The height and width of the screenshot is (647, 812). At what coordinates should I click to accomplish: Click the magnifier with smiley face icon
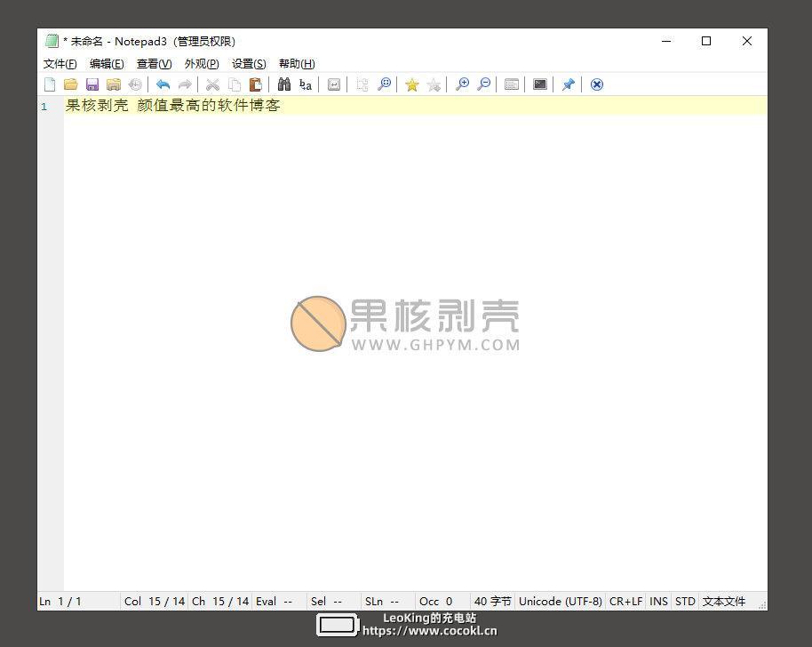click(x=385, y=84)
